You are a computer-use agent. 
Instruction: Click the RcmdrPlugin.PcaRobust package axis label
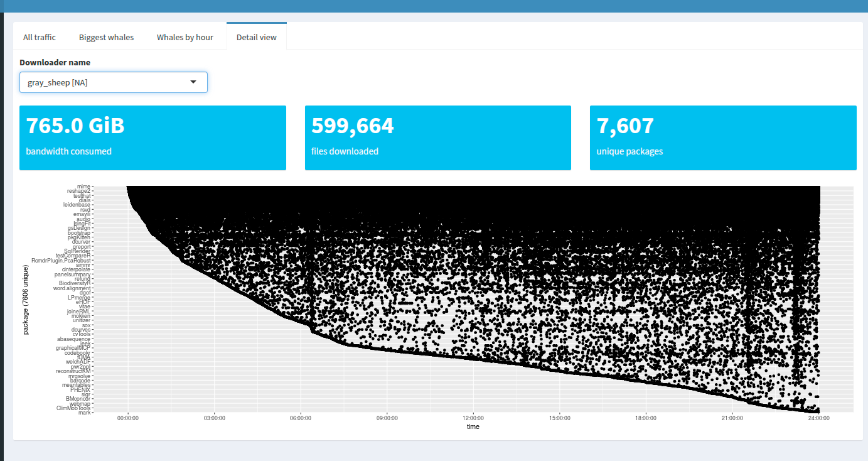click(x=62, y=260)
